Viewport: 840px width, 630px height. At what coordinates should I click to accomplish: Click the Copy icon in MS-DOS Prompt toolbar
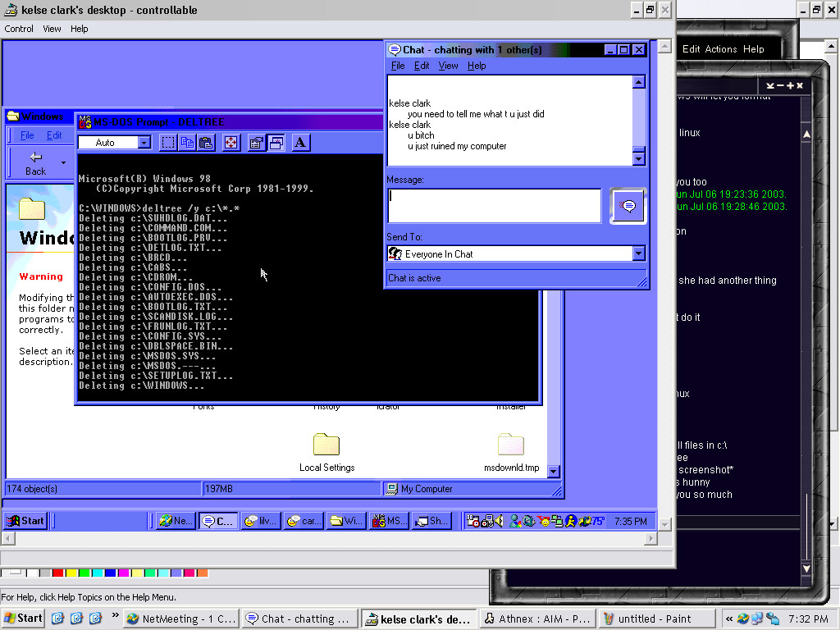(x=187, y=143)
